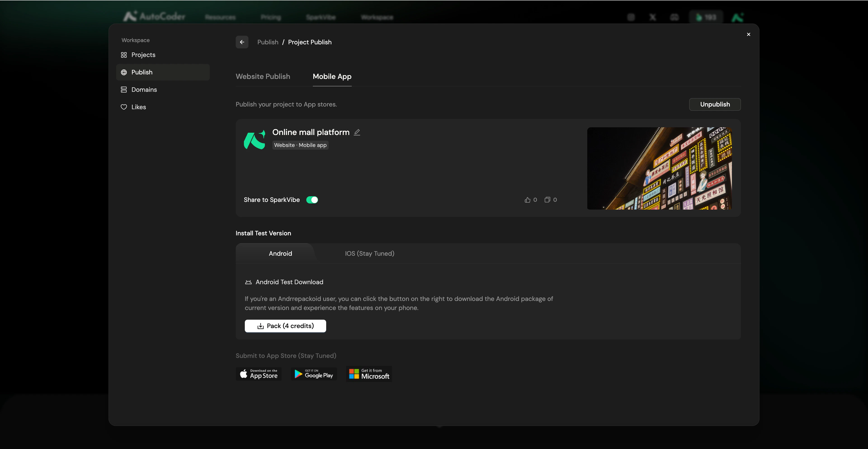Select the Mobile App tab
The height and width of the screenshot is (449, 868).
[x=332, y=76]
